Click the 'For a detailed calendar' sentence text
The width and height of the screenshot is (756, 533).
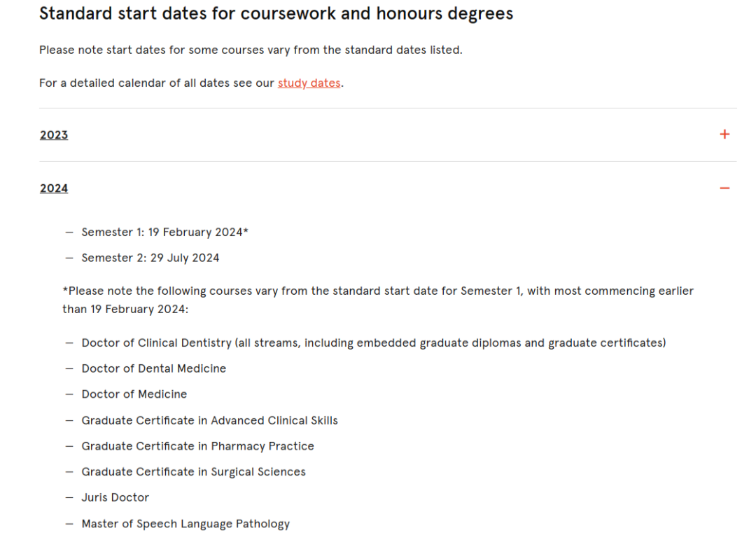pos(191,83)
